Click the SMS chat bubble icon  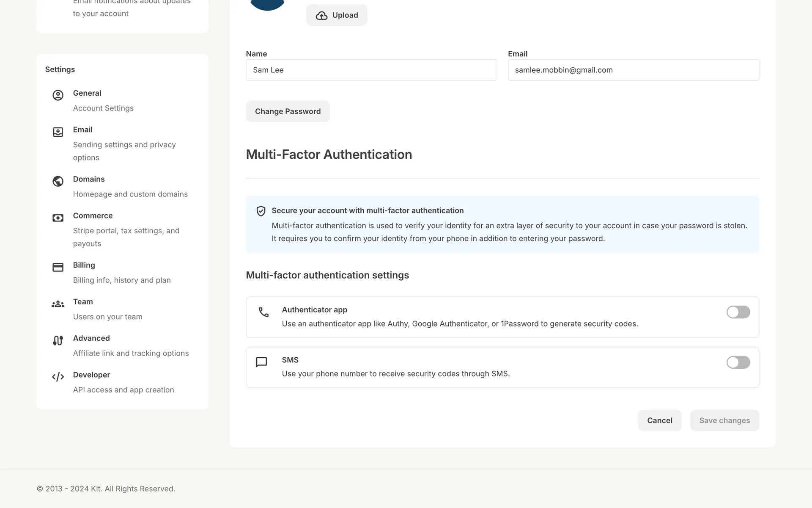click(261, 362)
